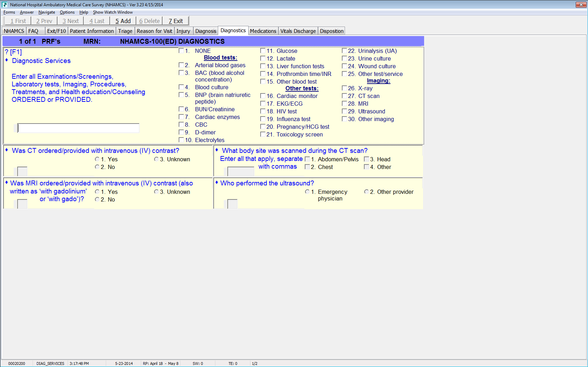This screenshot has width=588, height=367.
Task: Check the X-ray imaging checkbox
Action: pos(345,88)
